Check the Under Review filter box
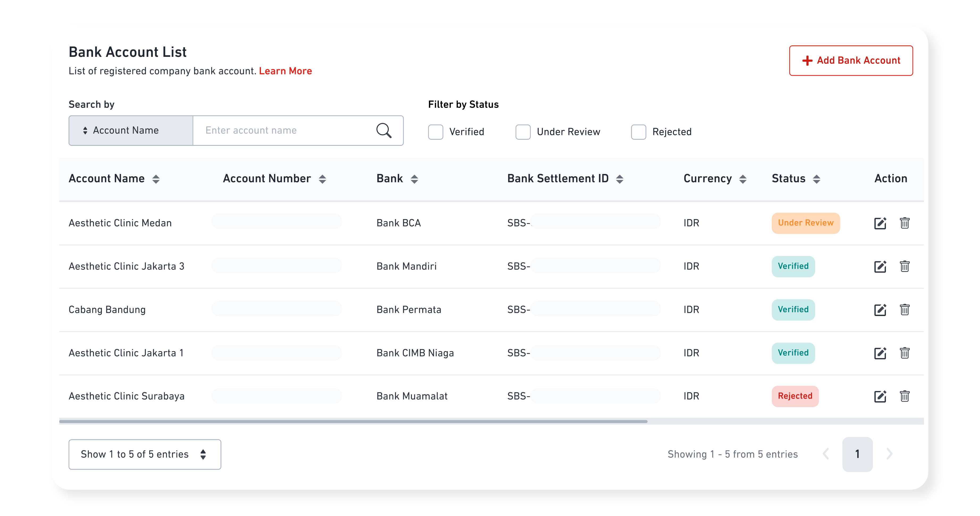980x516 pixels. coord(523,132)
